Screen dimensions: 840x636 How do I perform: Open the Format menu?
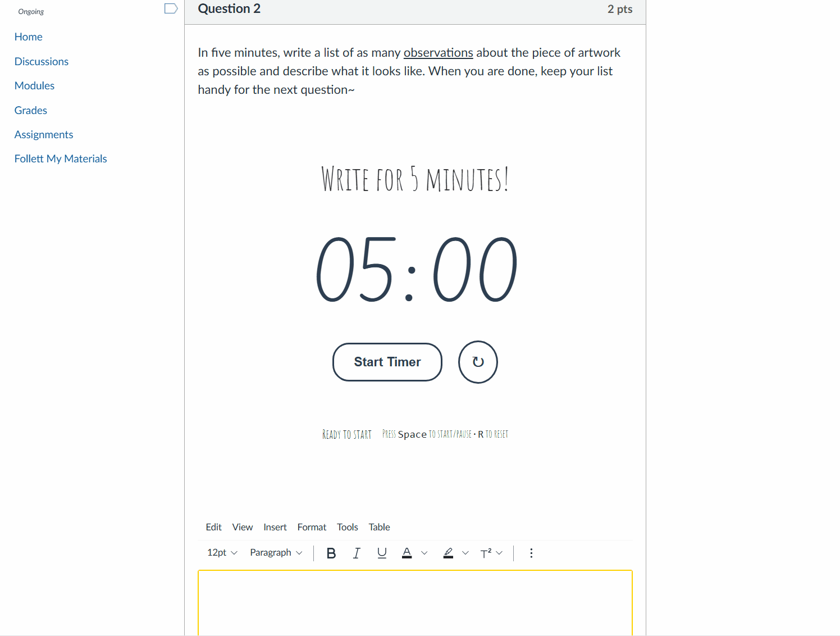point(312,527)
